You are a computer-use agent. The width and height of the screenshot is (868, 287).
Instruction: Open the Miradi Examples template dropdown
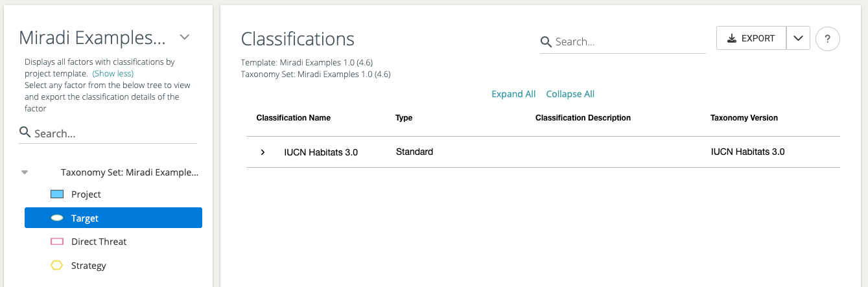click(x=185, y=38)
